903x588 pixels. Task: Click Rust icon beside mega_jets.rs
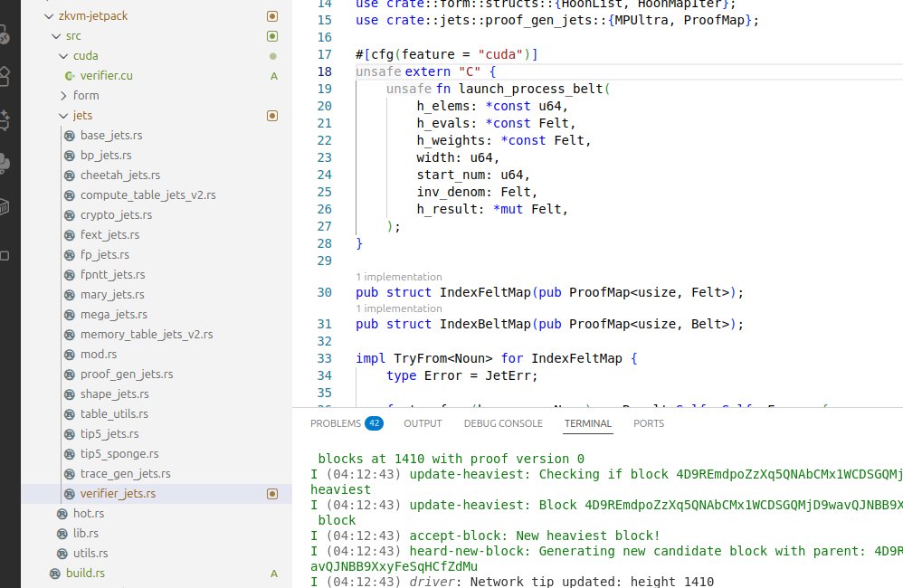70,315
